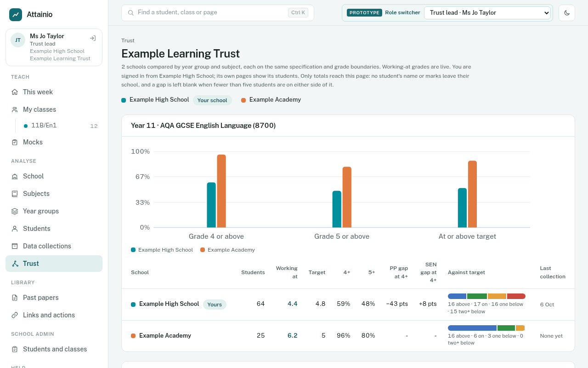Viewport: 588px width, 368px height.
Task: Click the Against target bar for Example Academy
Action: click(486, 328)
